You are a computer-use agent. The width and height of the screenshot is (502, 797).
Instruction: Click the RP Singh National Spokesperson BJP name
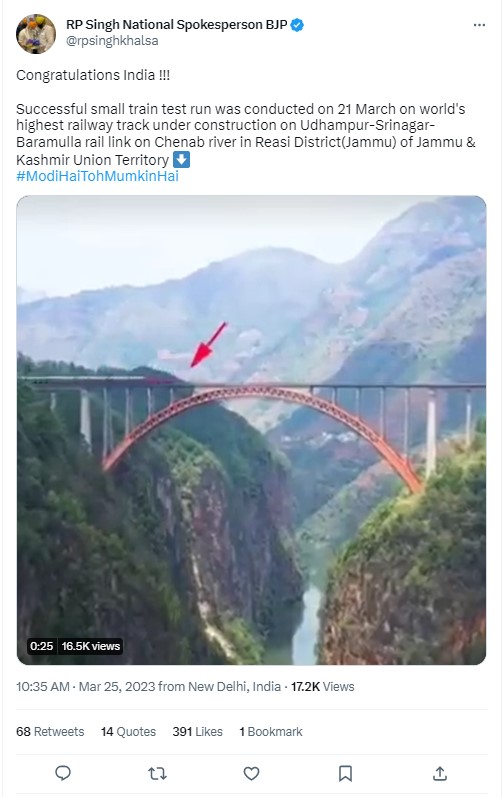[177, 24]
